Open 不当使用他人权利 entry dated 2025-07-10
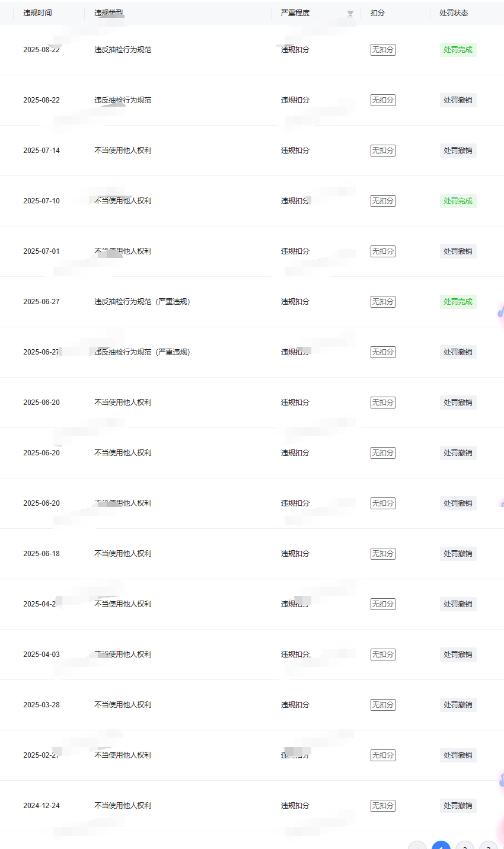 123,201
